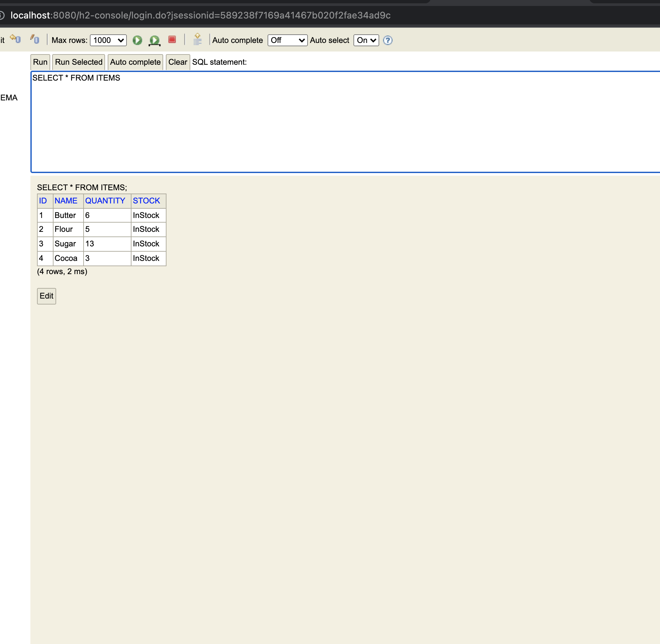This screenshot has width=660, height=644.
Task: Click the 'SQL statement:' label
Action: (220, 62)
